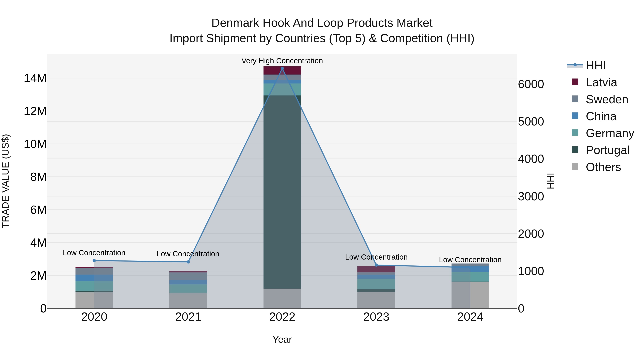
Task: Click the rotated 'HHI' right axis title
Action: tap(550, 181)
